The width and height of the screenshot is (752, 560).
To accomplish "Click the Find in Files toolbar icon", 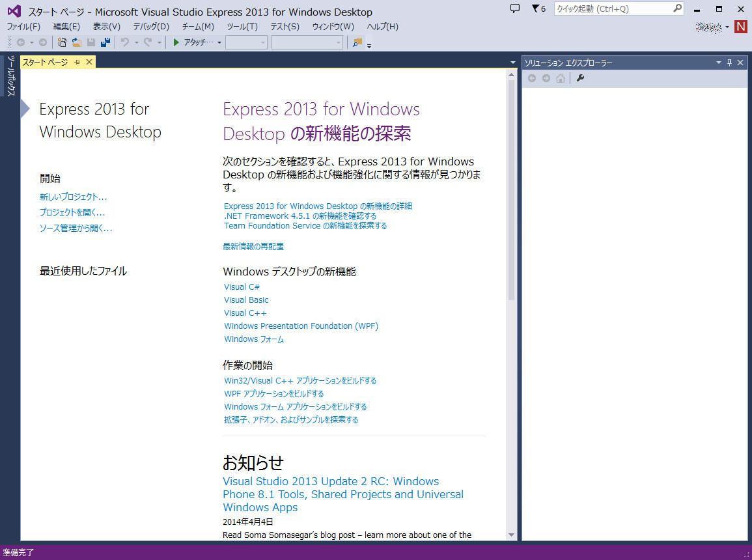I will tap(357, 42).
